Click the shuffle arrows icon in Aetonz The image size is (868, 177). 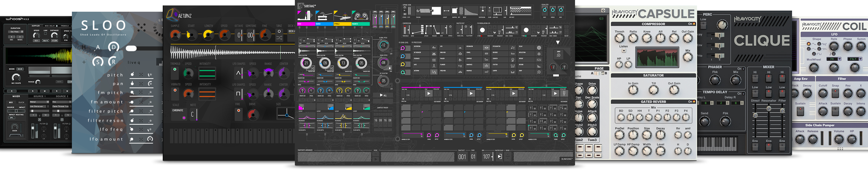[x=279, y=38]
